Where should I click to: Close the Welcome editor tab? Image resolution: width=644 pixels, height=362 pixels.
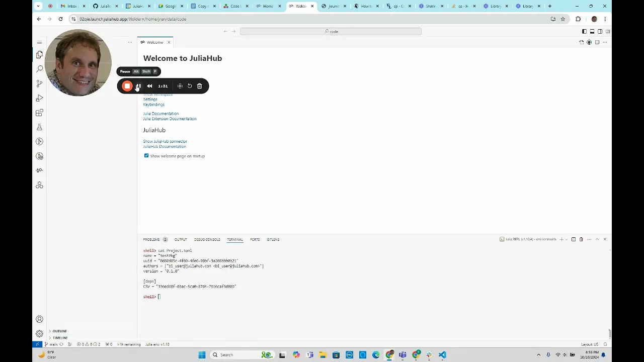click(169, 42)
